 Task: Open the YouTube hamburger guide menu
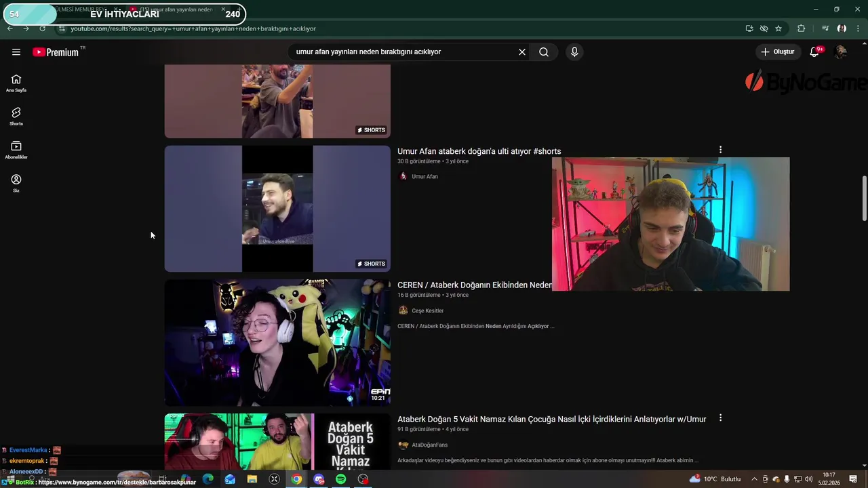coord(16,52)
